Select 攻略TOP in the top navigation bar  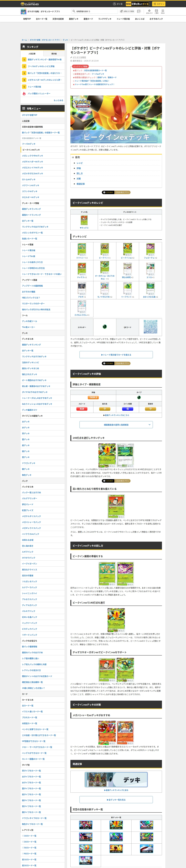click(x=27, y=19)
